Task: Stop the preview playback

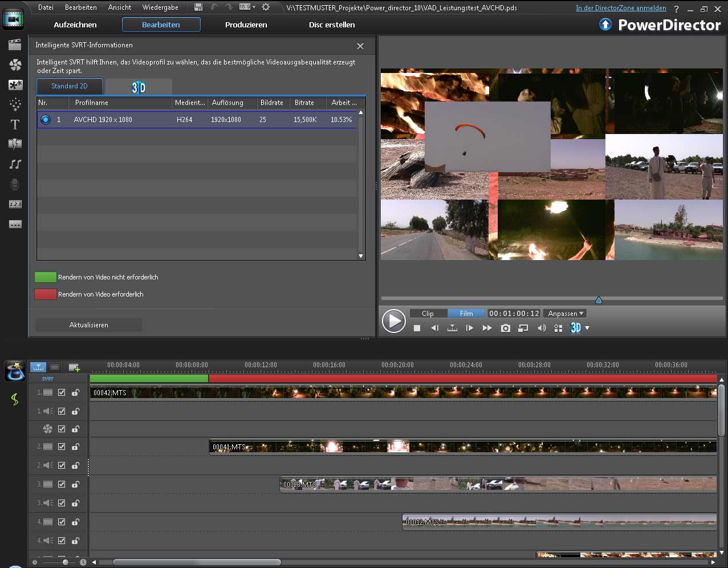Action: pos(417,328)
